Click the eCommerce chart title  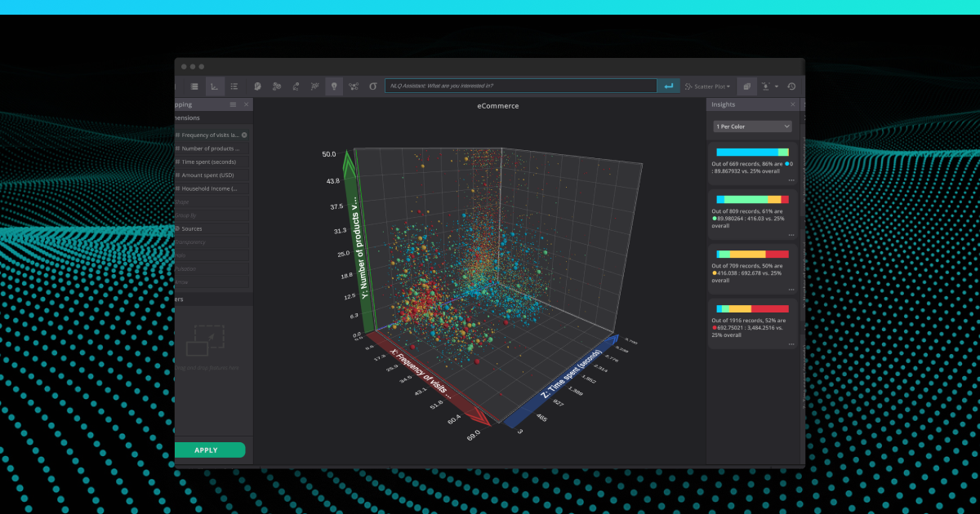coord(498,106)
